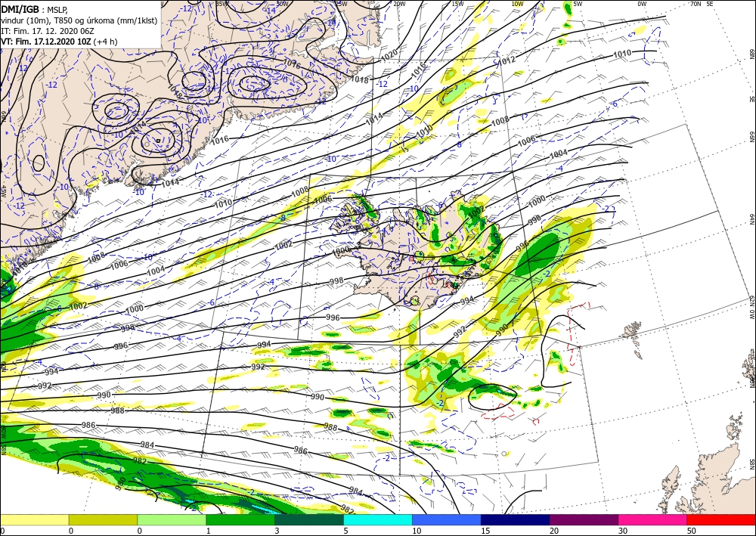Choose the purple legend swatch
This screenshot has width=756, height=536.
(x=584, y=519)
